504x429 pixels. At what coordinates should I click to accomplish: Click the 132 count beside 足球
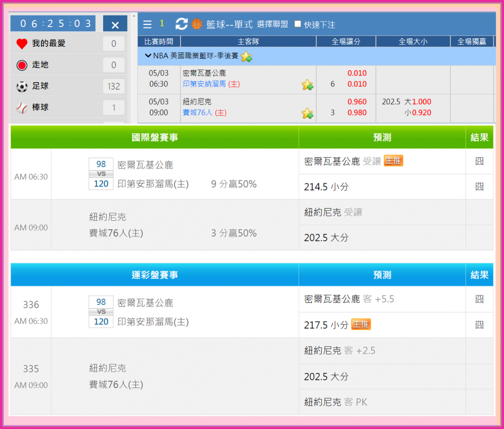(x=113, y=86)
